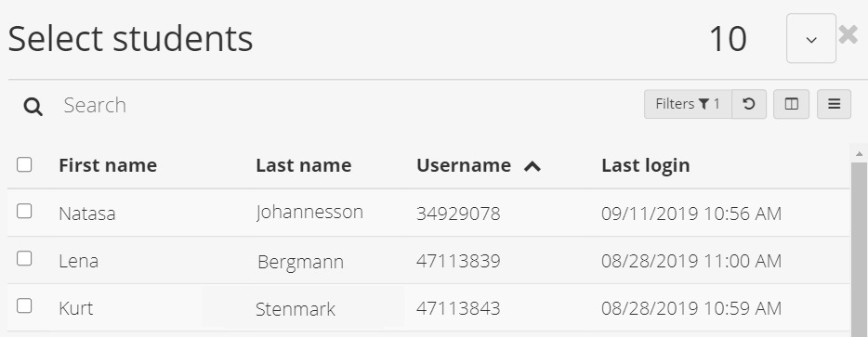Reset filters with the circular arrow icon

749,104
